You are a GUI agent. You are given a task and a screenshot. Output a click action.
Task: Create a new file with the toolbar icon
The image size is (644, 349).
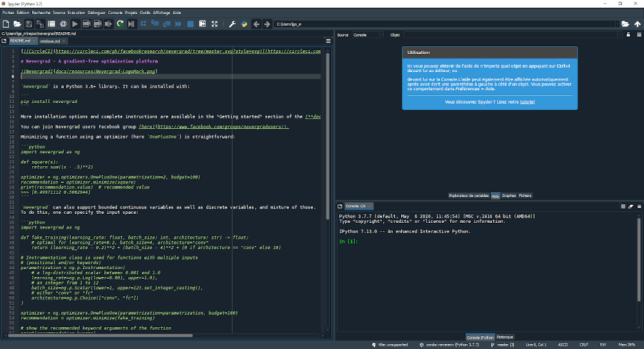6,24
